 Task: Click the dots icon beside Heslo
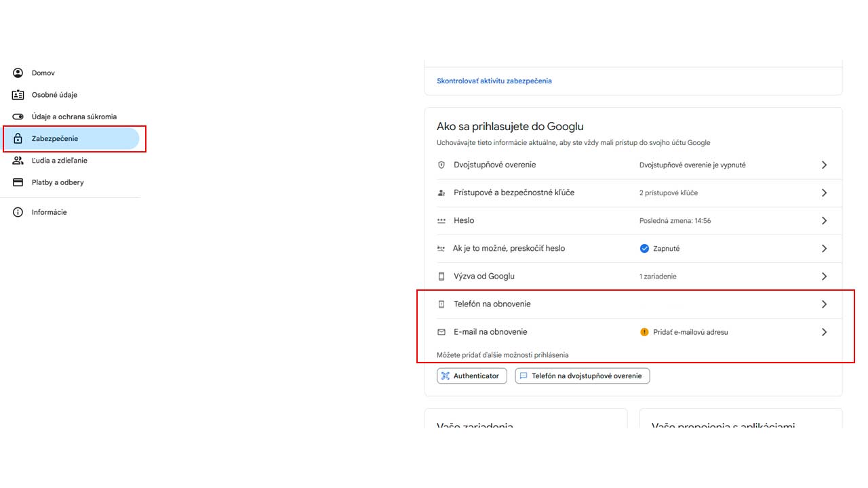coord(441,221)
